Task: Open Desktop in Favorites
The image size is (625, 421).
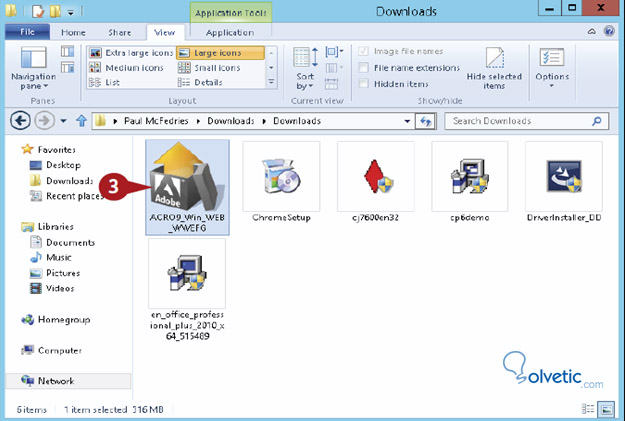Action: point(55,165)
